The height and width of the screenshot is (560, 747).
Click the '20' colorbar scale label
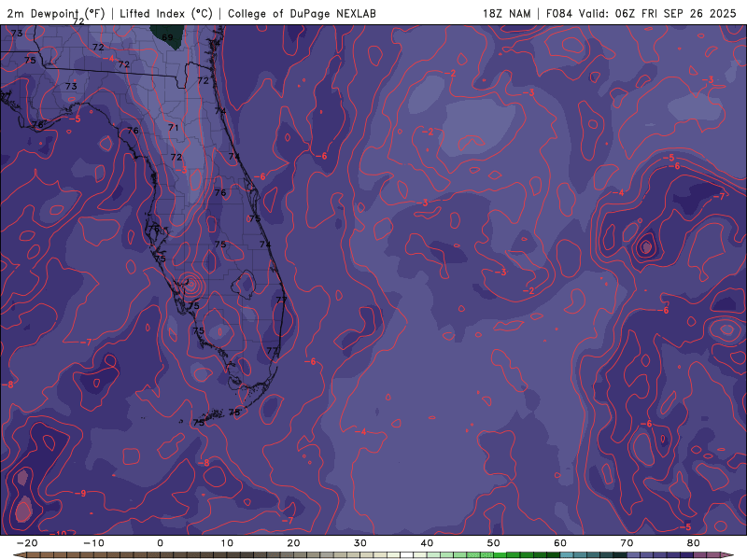[293, 543]
